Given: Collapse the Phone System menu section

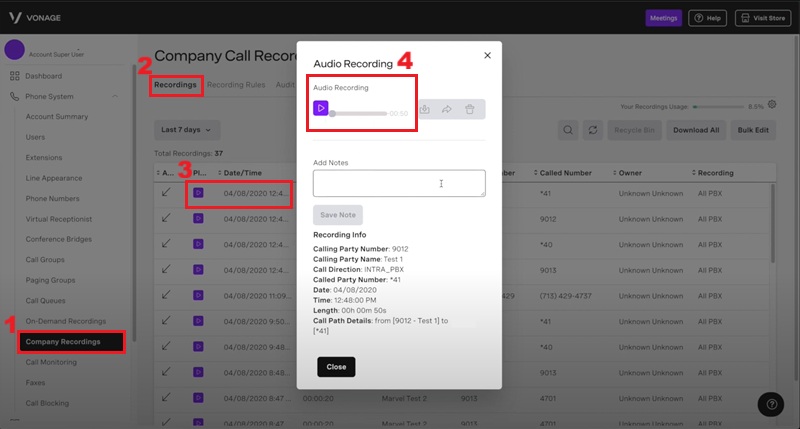Looking at the screenshot, I should tap(116, 96).
